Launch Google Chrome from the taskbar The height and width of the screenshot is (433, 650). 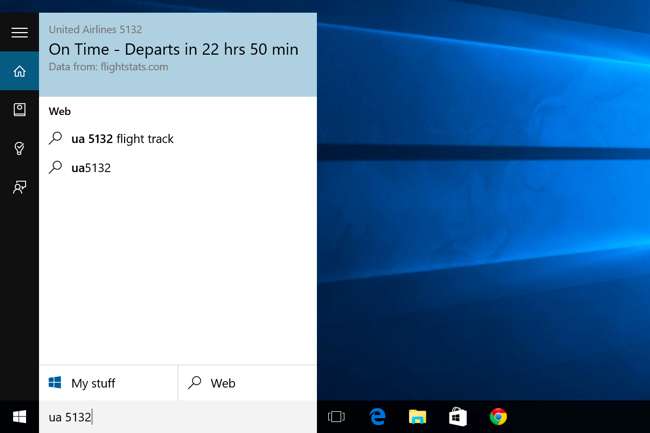pos(498,416)
